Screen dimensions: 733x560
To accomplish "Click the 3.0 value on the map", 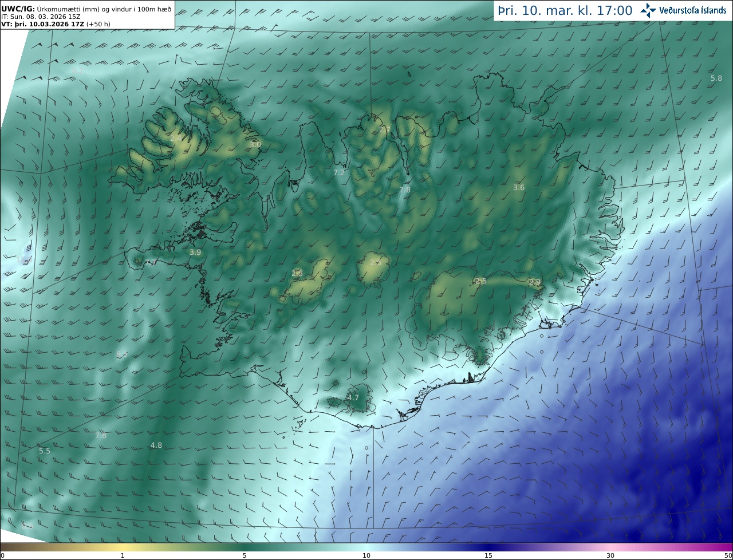I will (255, 145).
